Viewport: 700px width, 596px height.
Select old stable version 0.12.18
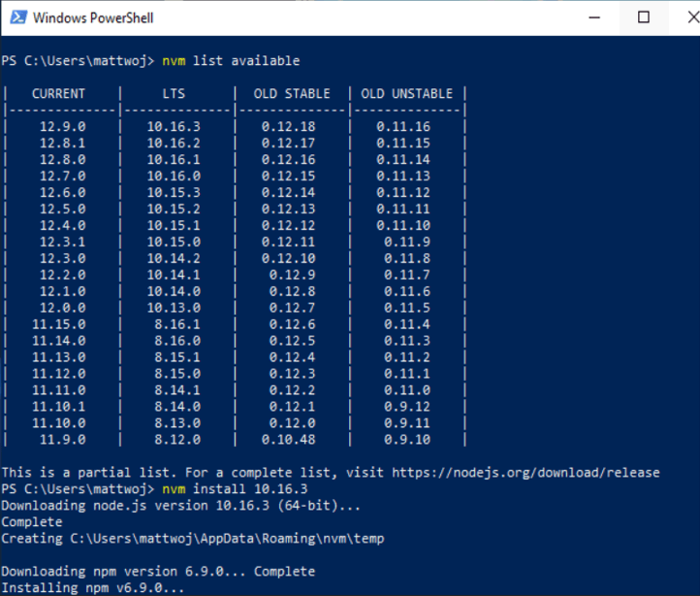tap(288, 127)
